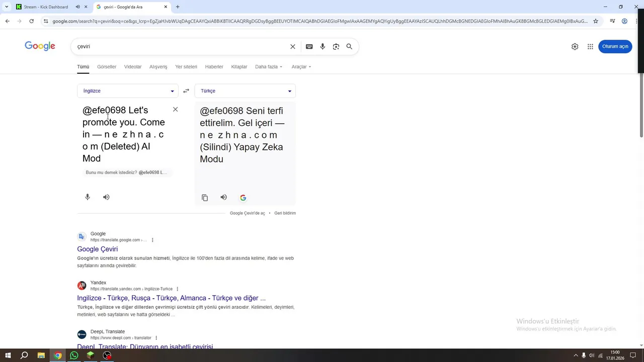Click the Google icon under the translation

(x=243, y=198)
